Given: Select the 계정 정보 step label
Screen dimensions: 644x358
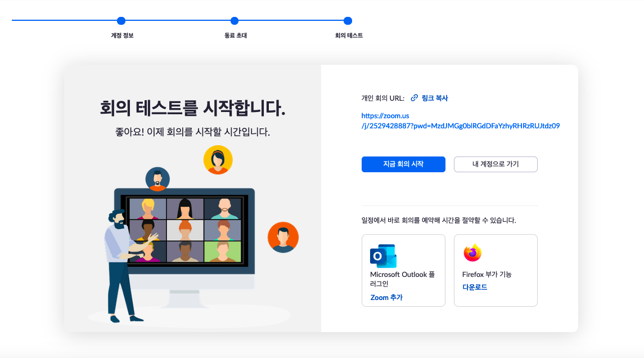Looking at the screenshot, I should tap(122, 35).
